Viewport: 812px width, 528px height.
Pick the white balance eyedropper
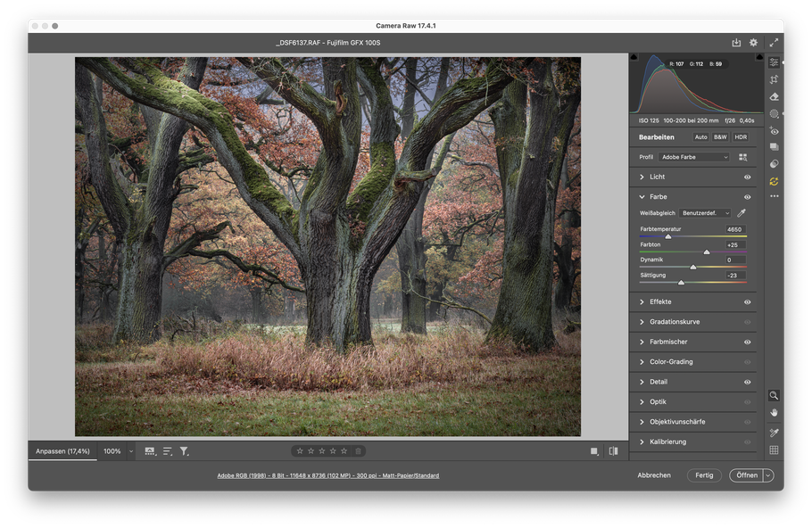(742, 213)
